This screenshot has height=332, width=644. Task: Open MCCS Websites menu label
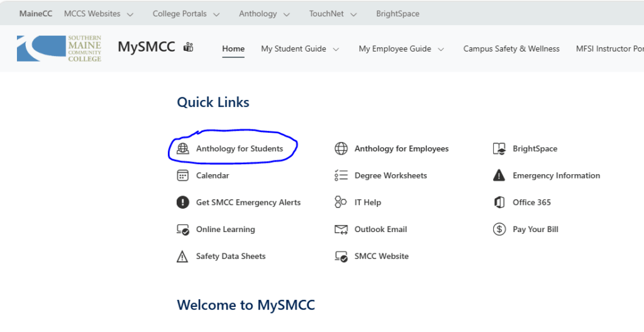tap(92, 14)
